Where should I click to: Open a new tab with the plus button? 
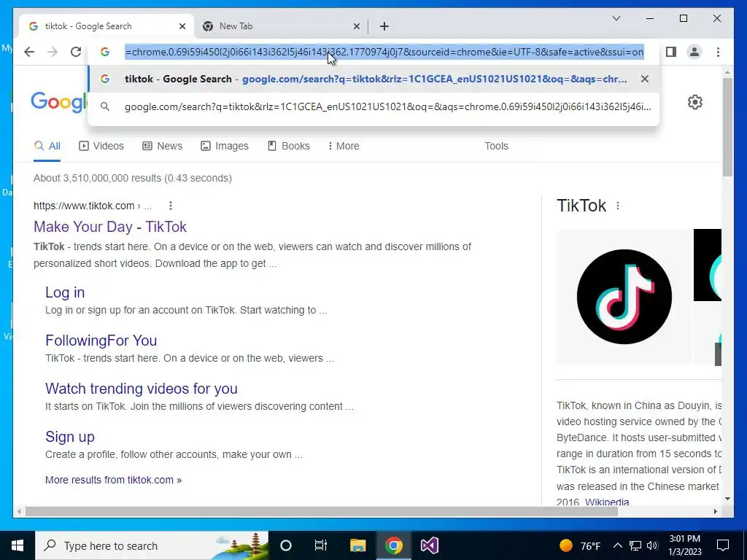coord(384,26)
